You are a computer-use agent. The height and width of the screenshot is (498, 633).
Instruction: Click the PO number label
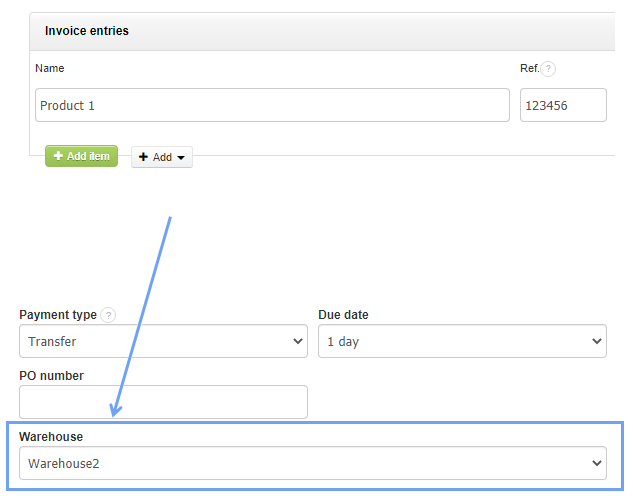coord(51,376)
